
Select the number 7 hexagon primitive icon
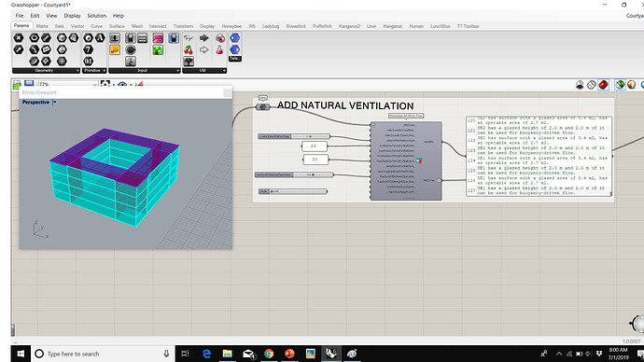pos(89,49)
